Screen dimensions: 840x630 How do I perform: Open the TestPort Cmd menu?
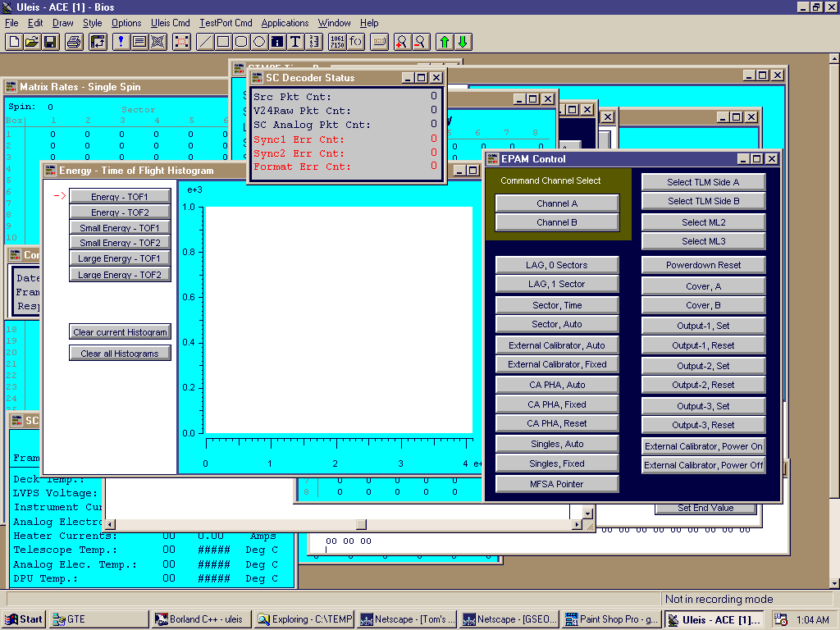point(226,23)
